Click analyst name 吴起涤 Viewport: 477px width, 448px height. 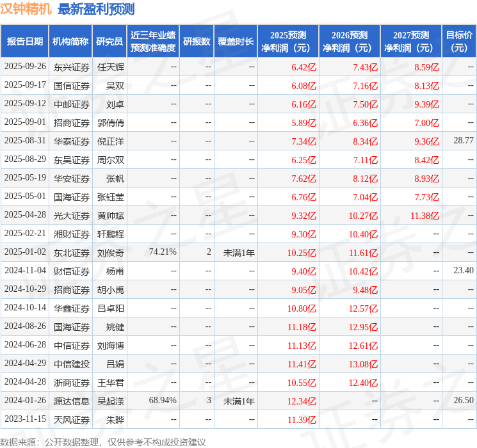[x=111, y=401]
